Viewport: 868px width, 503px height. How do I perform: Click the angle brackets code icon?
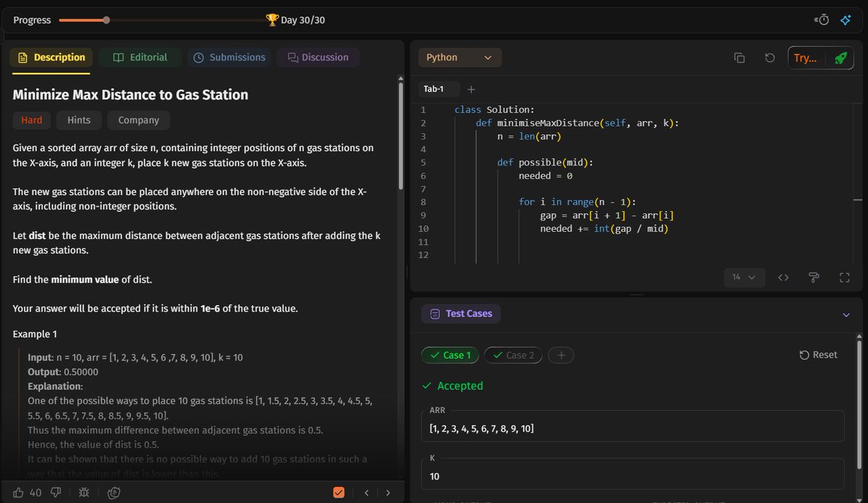(x=783, y=278)
